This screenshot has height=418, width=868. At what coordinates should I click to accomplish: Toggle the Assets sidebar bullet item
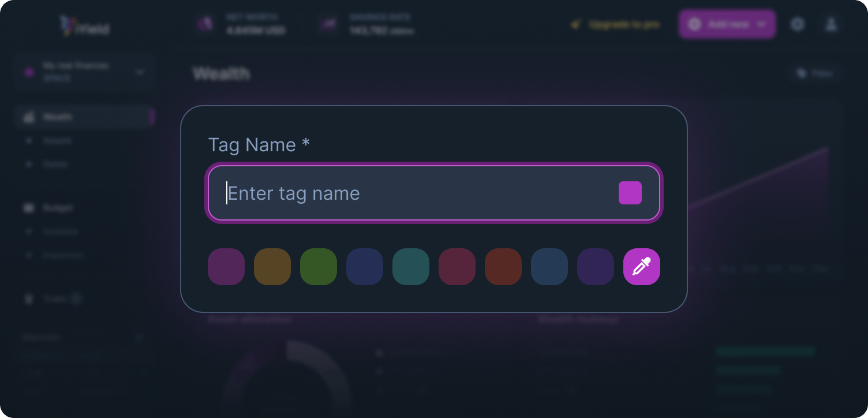click(x=29, y=140)
